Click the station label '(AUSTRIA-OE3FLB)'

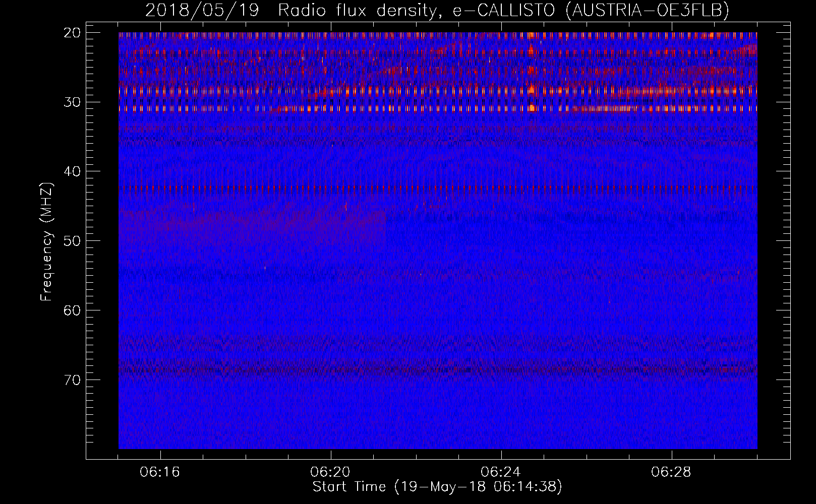coord(648,11)
